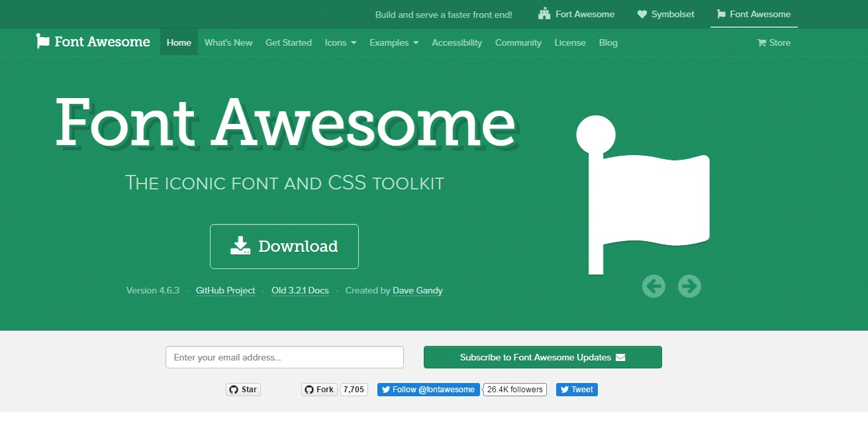Expand the Examples dropdown
Screen dimensions: 868x438
tap(393, 42)
